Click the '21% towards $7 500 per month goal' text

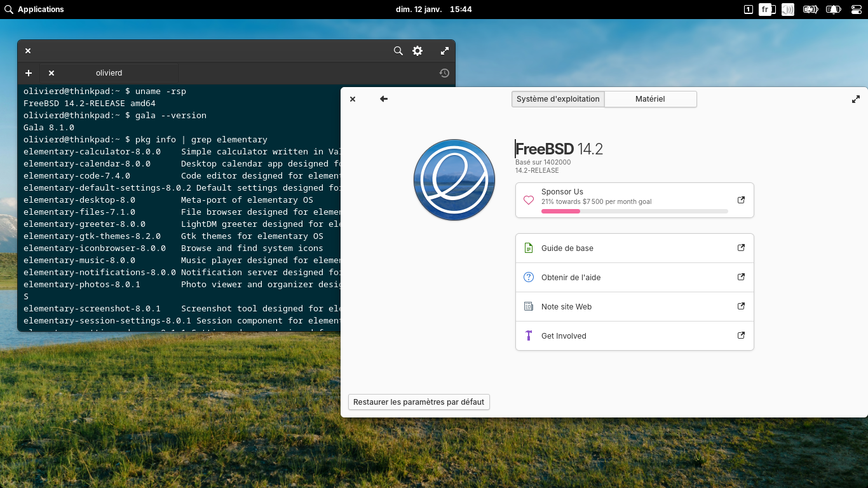click(x=597, y=202)
